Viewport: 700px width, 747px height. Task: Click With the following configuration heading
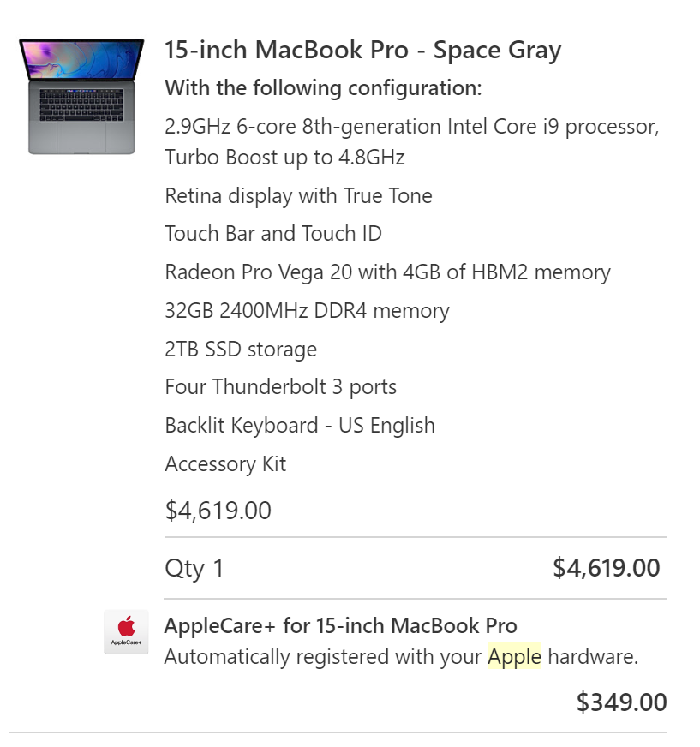click(x=323, y=88)
